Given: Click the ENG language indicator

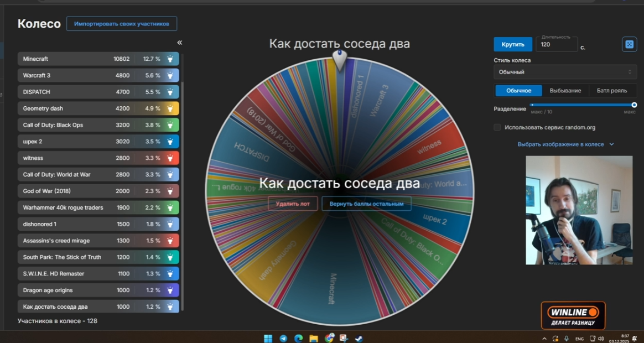Looking at the screenshot, I should point(579,339).
